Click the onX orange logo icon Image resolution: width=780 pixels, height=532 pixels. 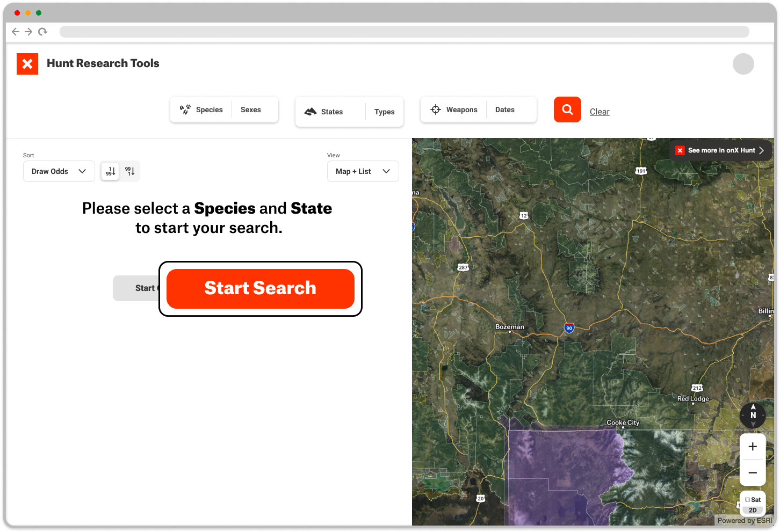tap(27, 64)
